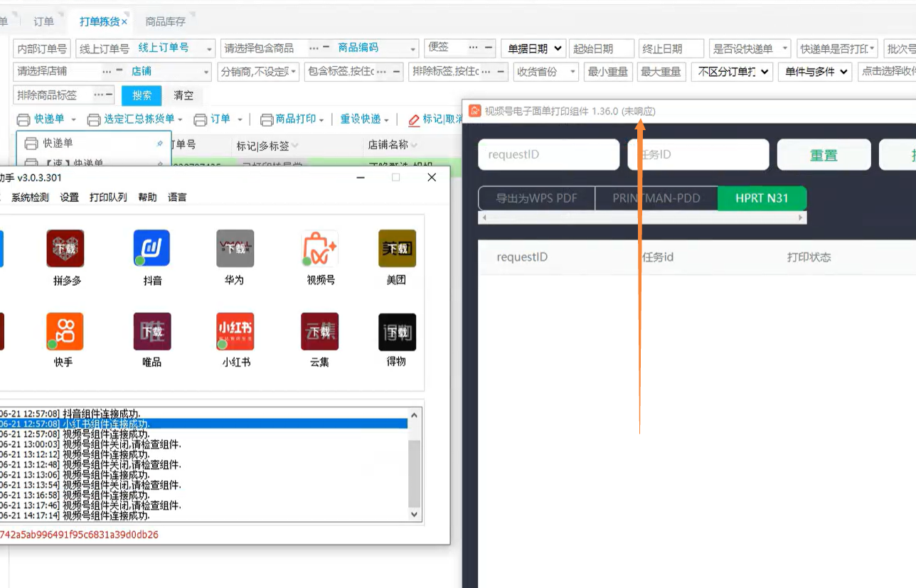Screen dimensions: 916x588
Task: Click ellipsis button in 请选择包含商品 field
Action: pyautogui.click(x=314, y=48)
